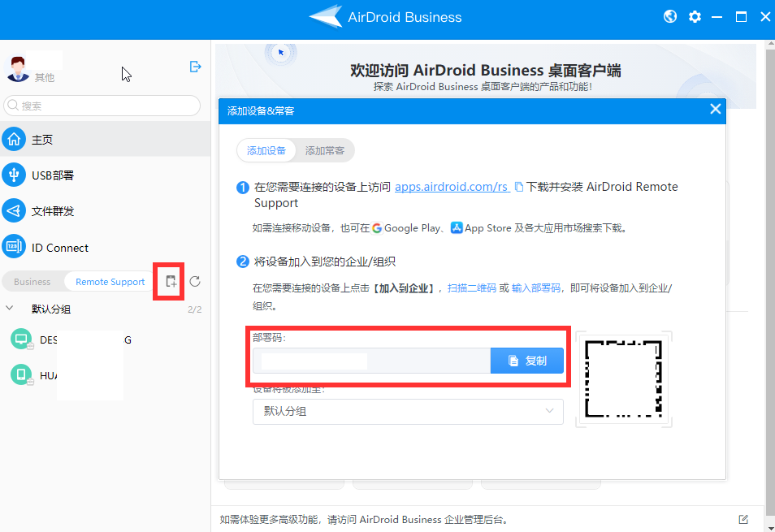Select the 默认分组 group label
The height and width of the screenshot is (532, 775).
click(51, 309)
